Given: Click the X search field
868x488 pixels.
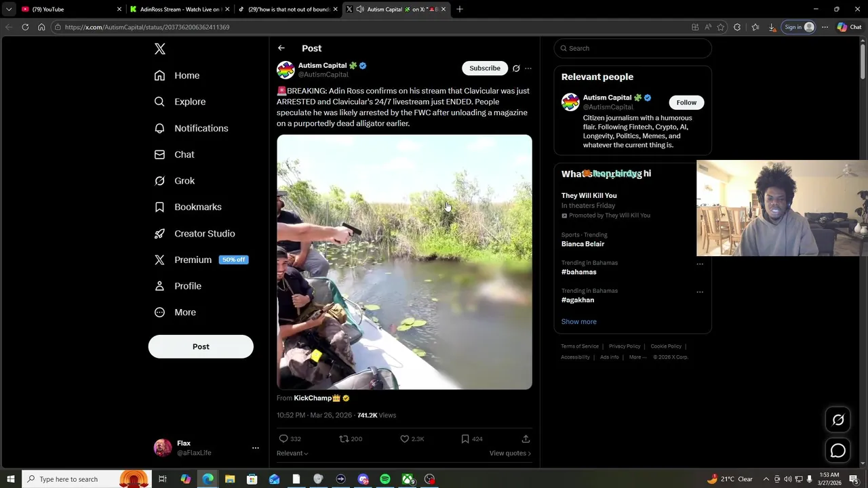Looking at the screenshot, I should point(633,48).
